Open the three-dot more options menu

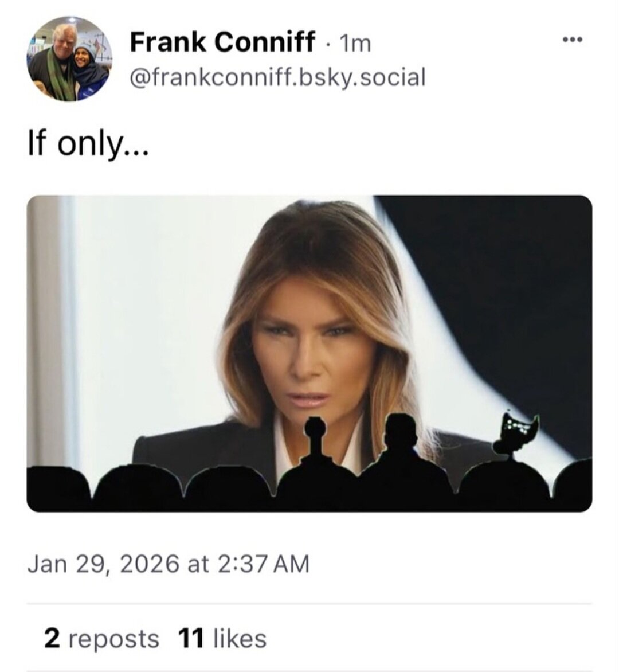coord(572,40)
